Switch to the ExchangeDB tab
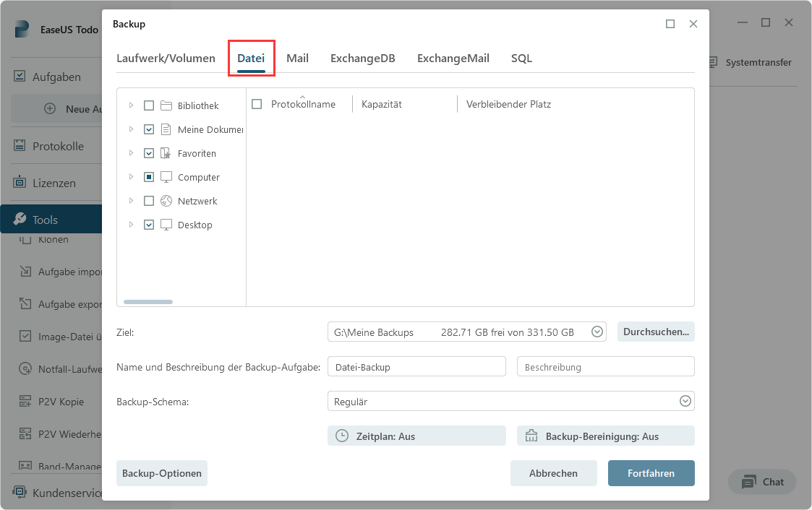Screen dimensions: 812x510 click(x=362, y=59)
